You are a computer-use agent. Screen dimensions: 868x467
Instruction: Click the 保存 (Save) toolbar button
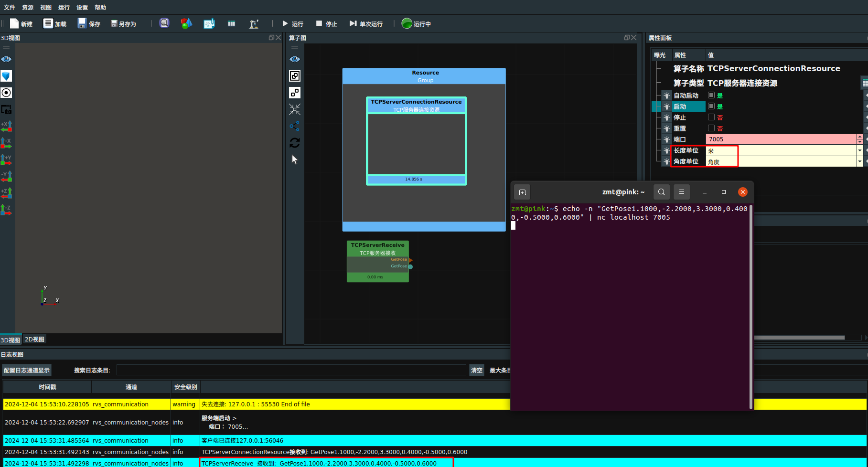point(89,24)
